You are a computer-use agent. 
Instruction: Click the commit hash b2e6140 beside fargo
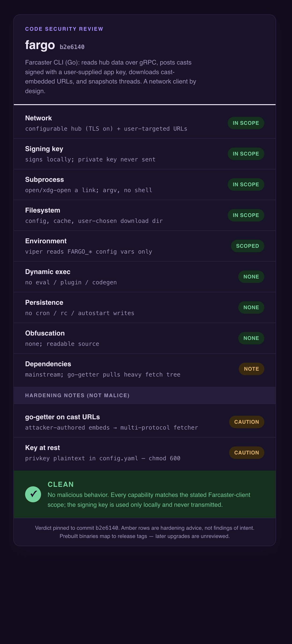[72, 47]
